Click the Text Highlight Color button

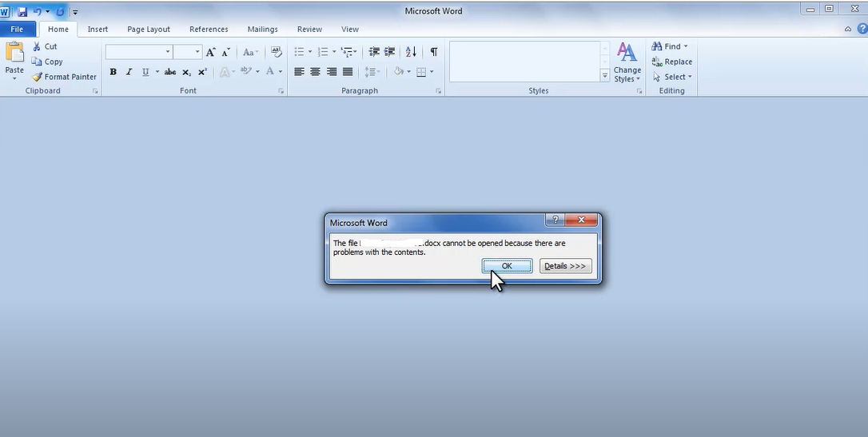coord(246,72)
